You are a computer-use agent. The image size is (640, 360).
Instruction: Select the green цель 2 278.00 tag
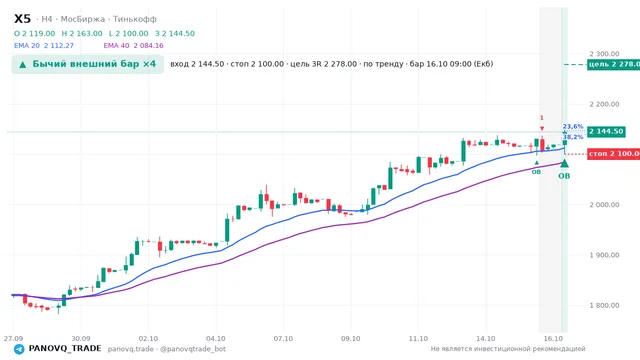(613, 64)
